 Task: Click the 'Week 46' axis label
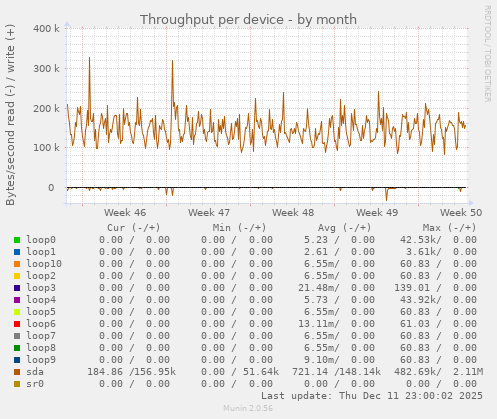coord(125,213)
